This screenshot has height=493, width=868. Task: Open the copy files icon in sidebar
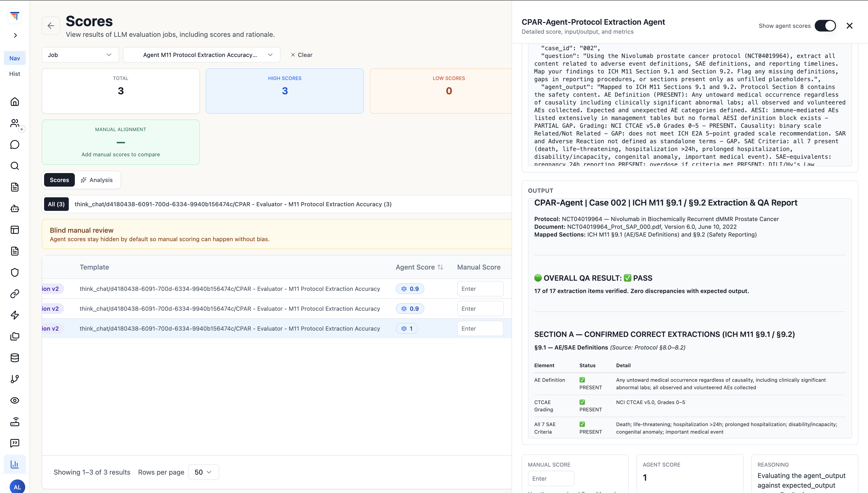pos(15,337)
